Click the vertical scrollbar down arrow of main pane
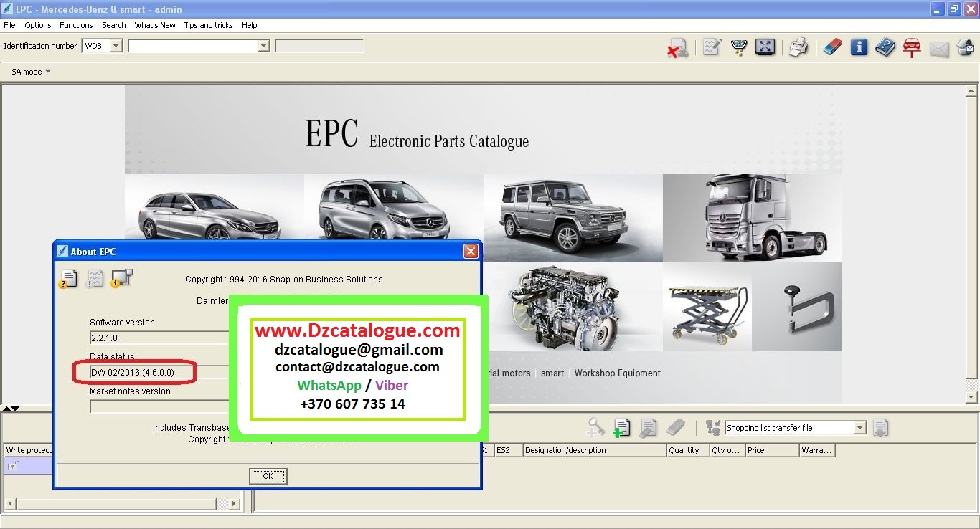Image resolution: width=980 pixels, height=529 pixels. point(972,397)
